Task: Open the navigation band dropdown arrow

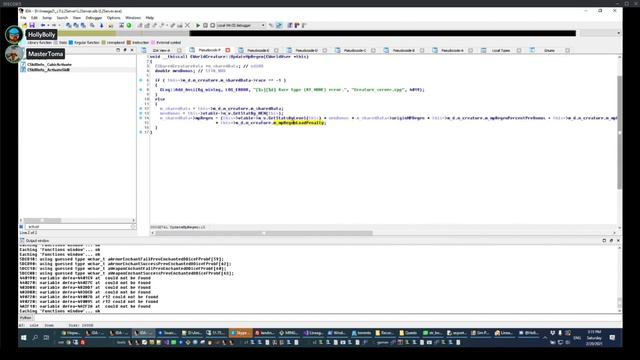Action: pyautogui.click(x=619, y=33)
